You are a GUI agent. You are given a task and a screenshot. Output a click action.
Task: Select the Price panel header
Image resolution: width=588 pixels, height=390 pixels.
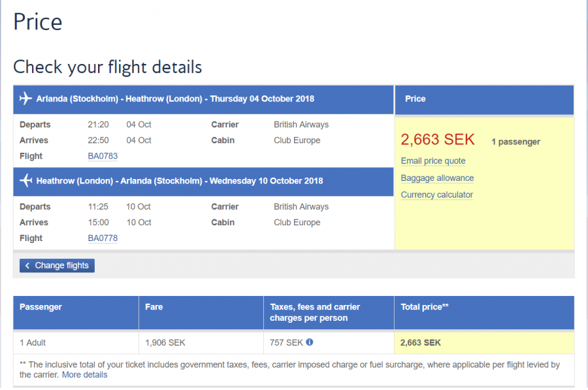416,99
